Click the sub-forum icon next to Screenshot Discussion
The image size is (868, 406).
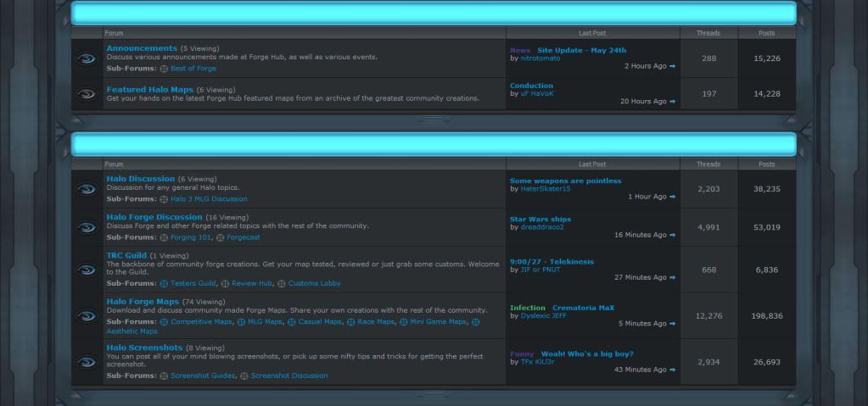(244, 376)
